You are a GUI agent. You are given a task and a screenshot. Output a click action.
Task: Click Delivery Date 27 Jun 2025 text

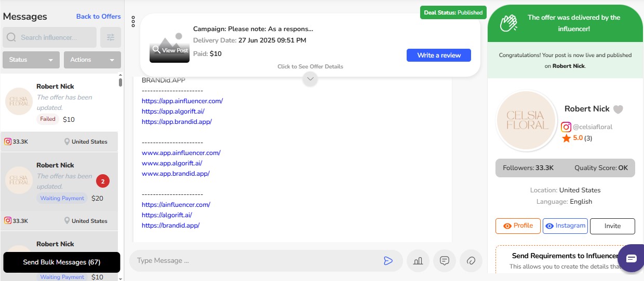point(250,40)
